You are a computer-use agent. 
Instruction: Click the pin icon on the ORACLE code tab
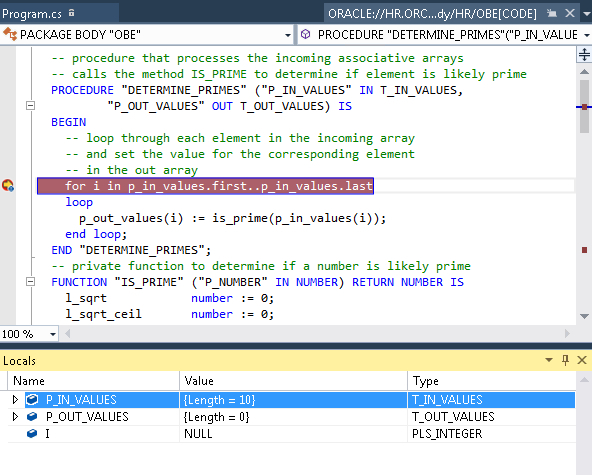pos(552,14)
